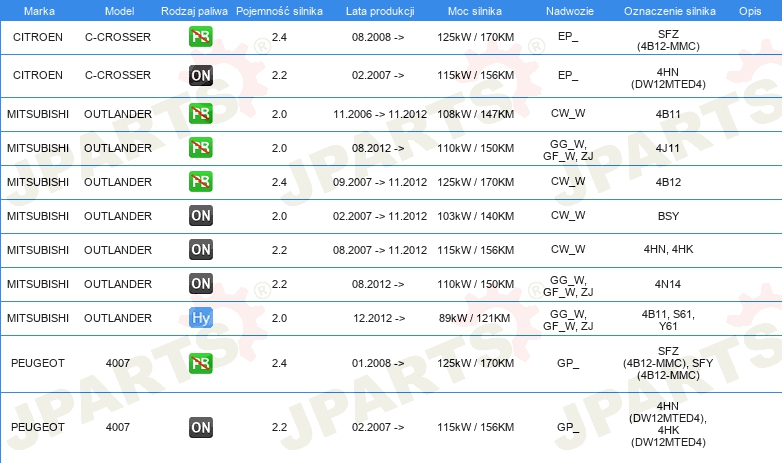
Task: Click the Oznaczenie silnika column header
Action: coord(669,11)
